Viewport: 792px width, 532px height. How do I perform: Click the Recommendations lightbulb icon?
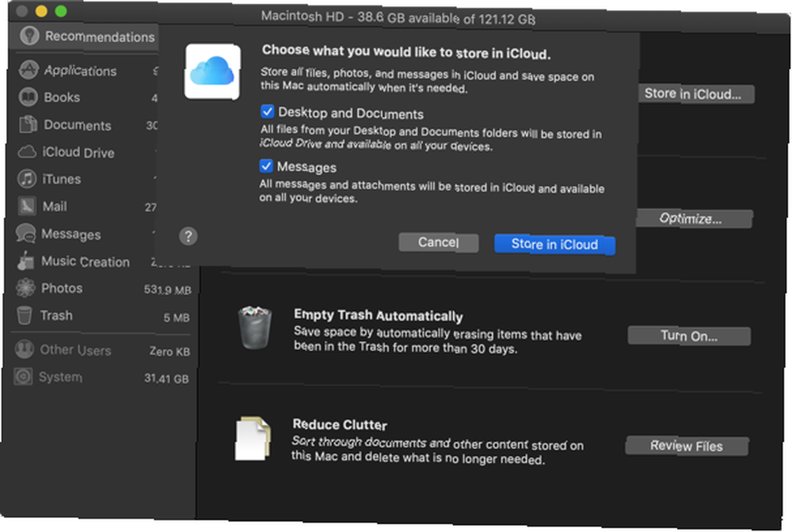coord(29,36)
